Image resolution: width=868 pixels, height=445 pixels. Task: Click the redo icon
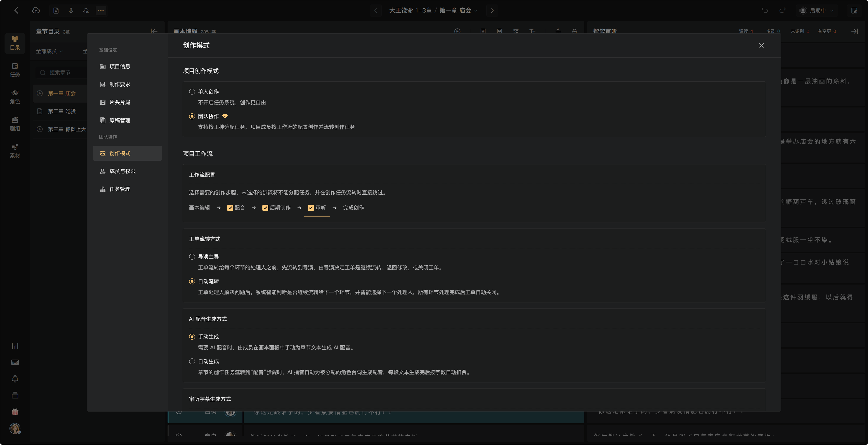coord(782,10)
